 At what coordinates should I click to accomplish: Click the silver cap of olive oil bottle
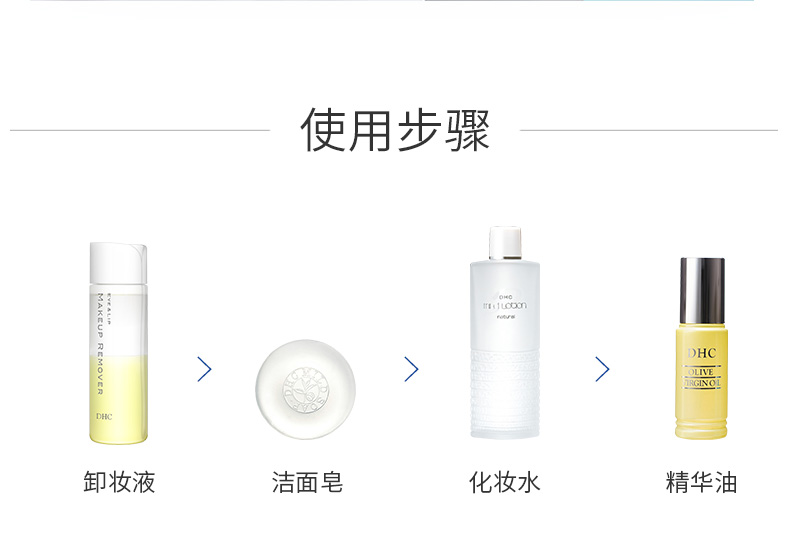pos(702,290)
